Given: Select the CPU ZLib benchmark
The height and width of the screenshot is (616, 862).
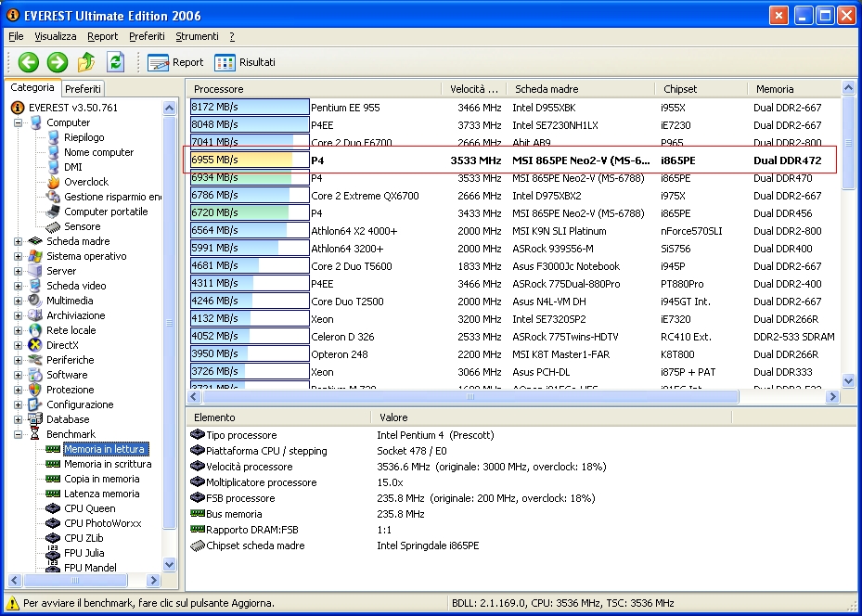Looking at the screenshot, I should point(84,538).
